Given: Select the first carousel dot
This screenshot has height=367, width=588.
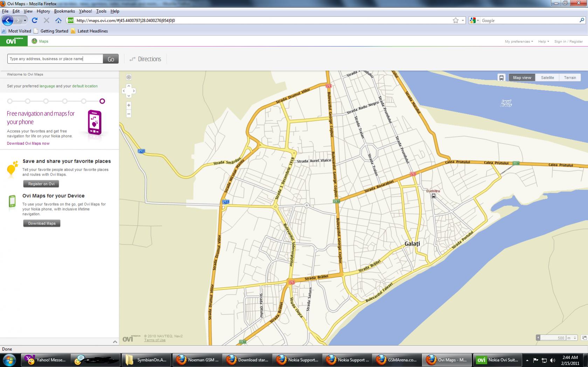Looking at the screenshot, I should 10,101.
